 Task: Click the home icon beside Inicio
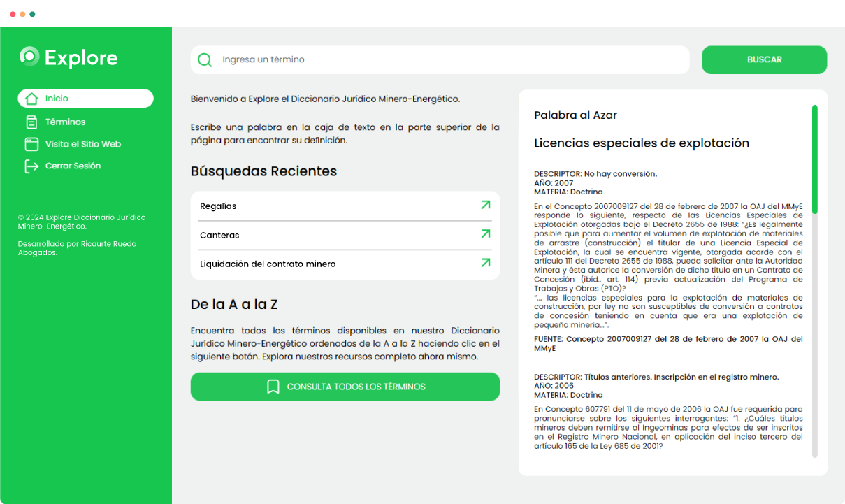click(x=31, y=99)
